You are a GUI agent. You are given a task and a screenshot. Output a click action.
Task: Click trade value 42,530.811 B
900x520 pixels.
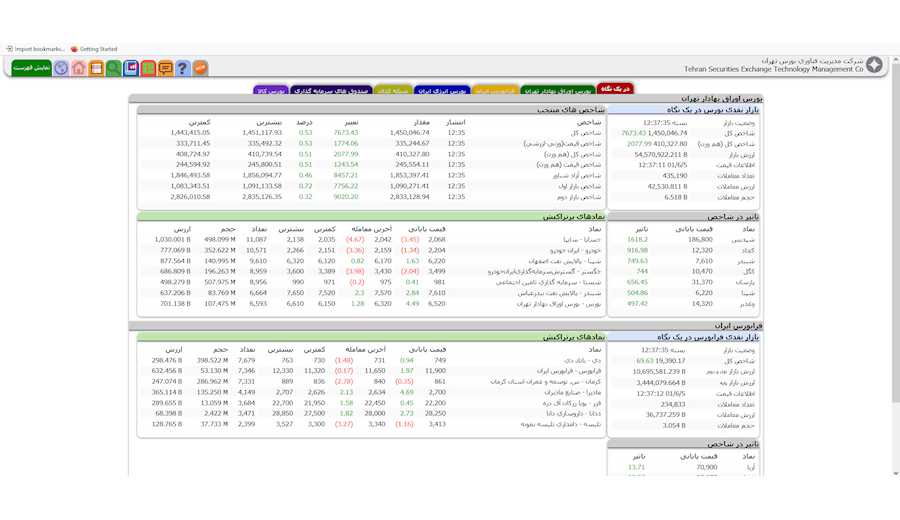point(668,187)
